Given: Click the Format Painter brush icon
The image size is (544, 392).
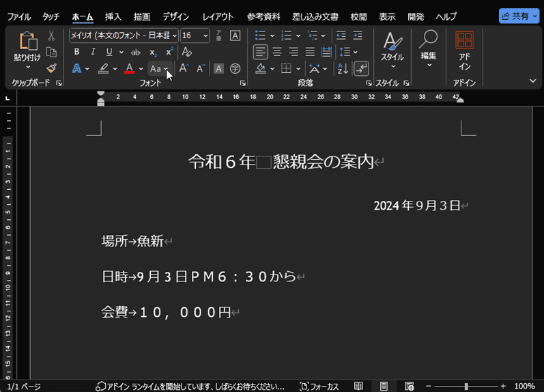Looking at the screenshot, I should coord(51,68).
